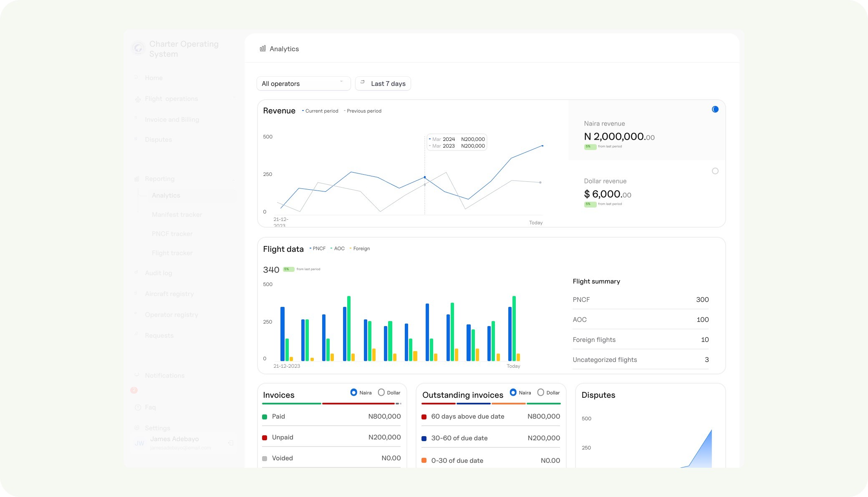Click the Flight operations airplane icon
The image size is (868, 497).
(x=137, y=99)
